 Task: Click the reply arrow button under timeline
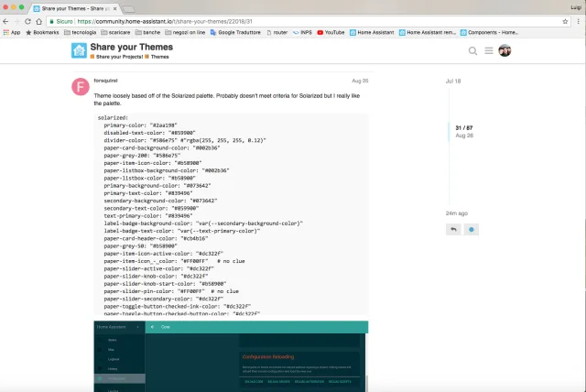(452, 229)
